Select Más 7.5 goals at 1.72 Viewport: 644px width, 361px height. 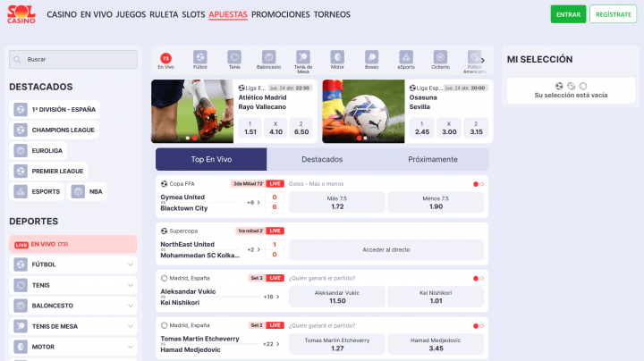coord(337,202)
